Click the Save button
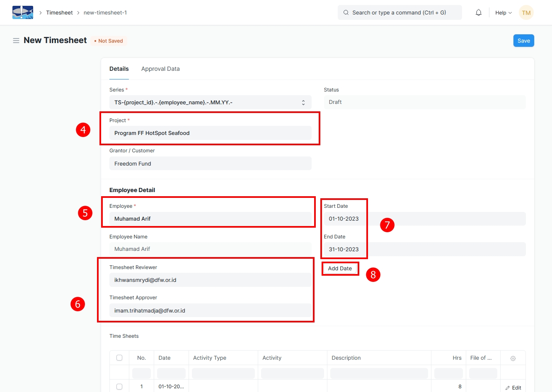Image resolution: width=552 pixels, height=392 pixels. pyautogui.click(x=523, y=41)
